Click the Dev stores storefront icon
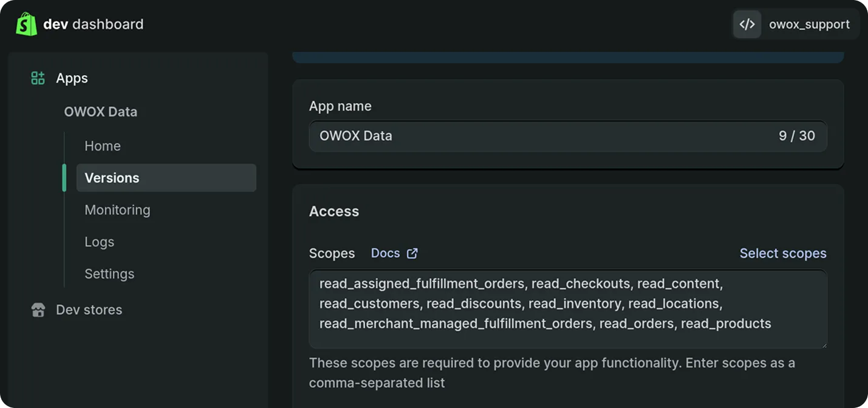 coord(37,310)
